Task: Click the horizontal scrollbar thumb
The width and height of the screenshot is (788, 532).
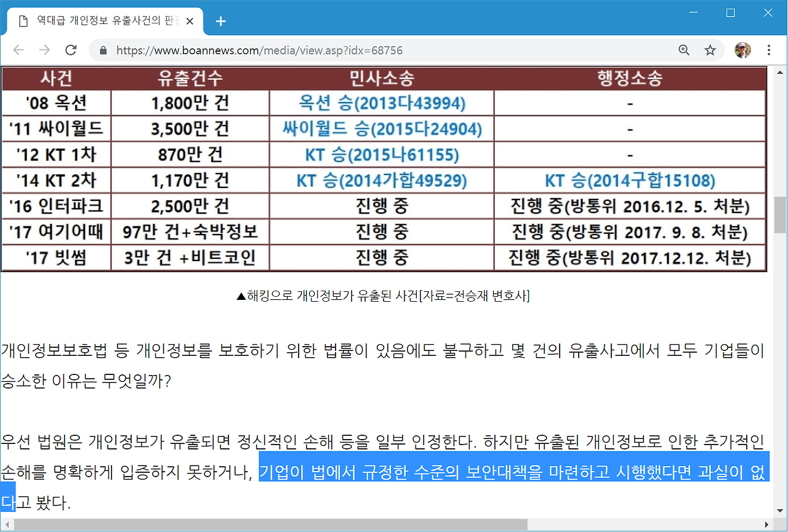Action: click(271, 525)
